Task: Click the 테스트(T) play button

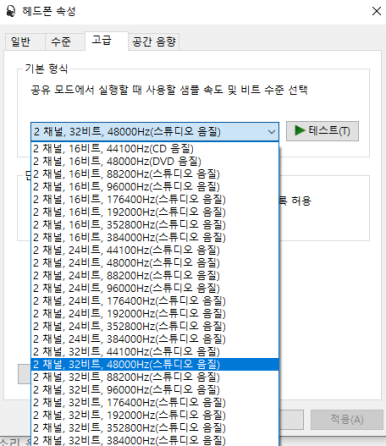Action: (x=322, y=131)
